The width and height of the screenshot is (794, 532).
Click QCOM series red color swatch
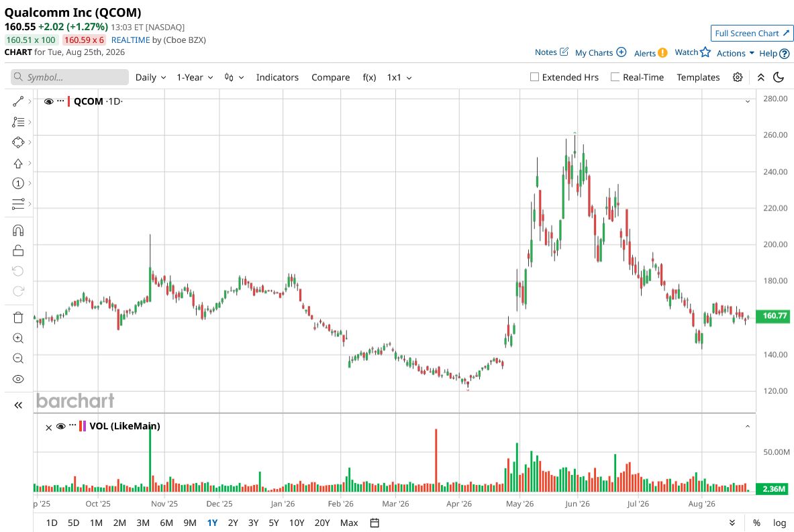click(x=69, y=101)
